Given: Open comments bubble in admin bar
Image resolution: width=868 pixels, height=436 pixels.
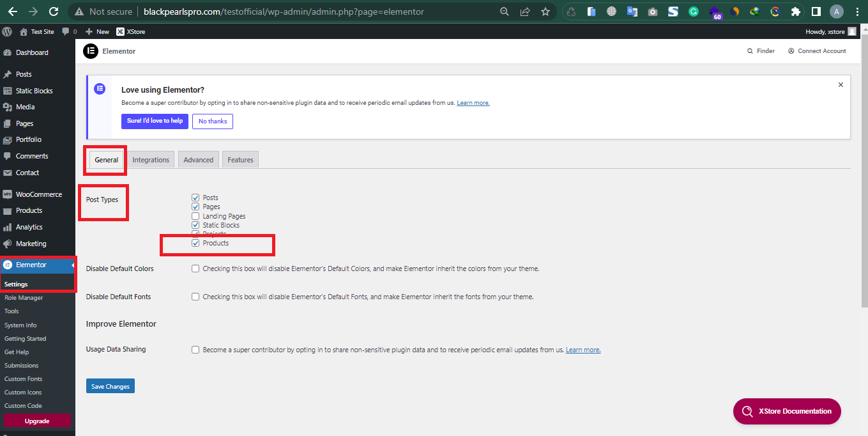Looking at the screenshot, I should (69, 31).
